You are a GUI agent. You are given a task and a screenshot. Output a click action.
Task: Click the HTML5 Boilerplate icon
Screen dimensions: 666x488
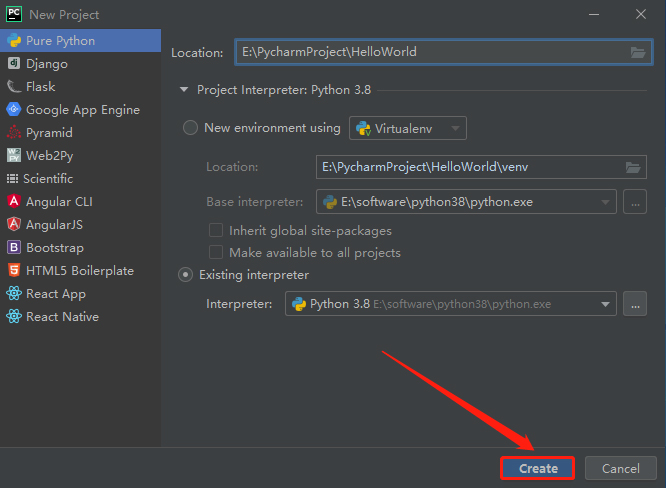coord(14,270)
